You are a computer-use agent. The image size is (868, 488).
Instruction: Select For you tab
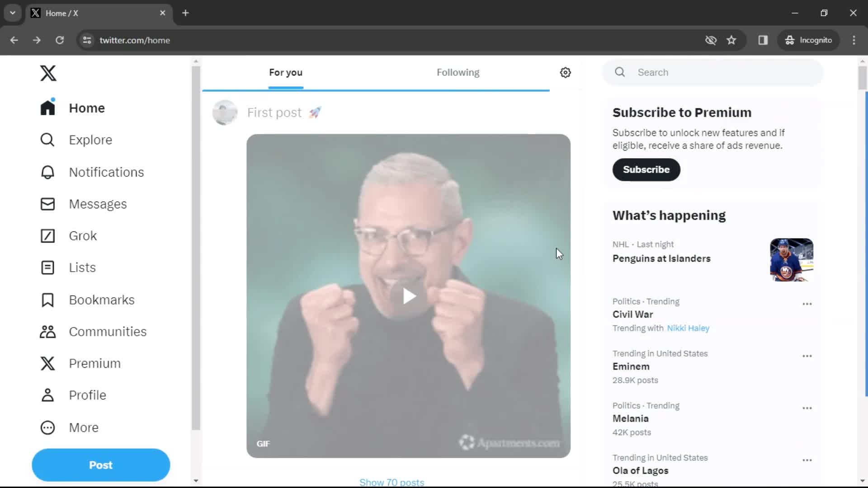(286, 72)
